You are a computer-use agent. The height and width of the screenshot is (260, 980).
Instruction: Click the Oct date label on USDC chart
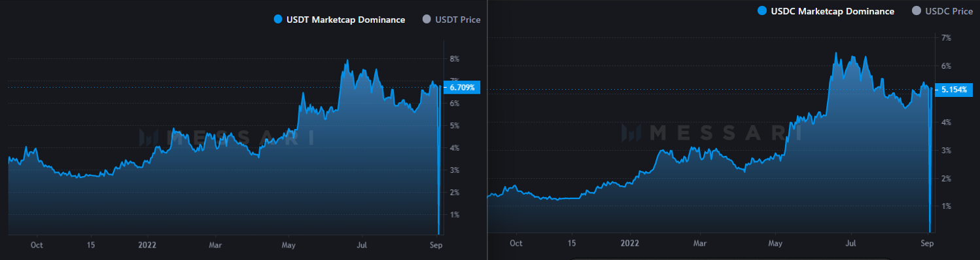tap(516, 243)
